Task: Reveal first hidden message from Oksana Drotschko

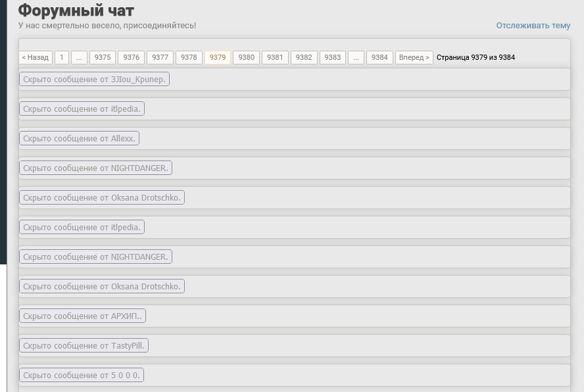Action: [102, 197]
